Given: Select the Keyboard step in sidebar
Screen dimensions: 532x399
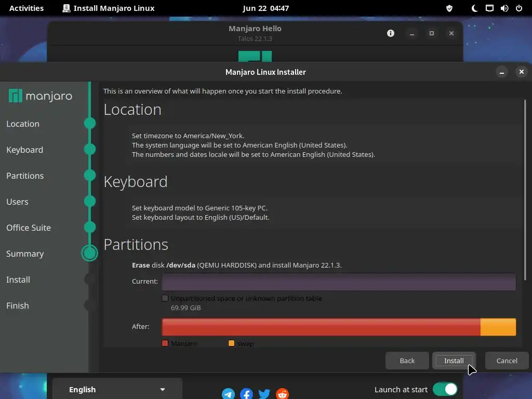Looking at the screenshot, I should click(x=24, y=150).
